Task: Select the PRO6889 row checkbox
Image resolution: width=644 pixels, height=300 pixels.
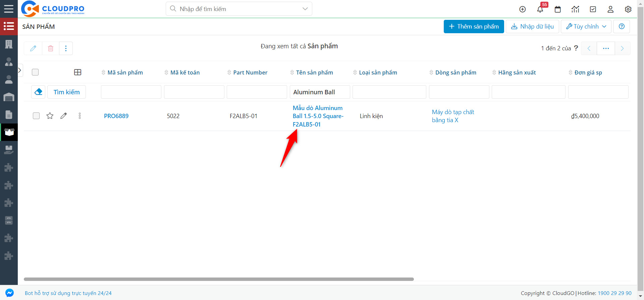Action: click(36, 116)
